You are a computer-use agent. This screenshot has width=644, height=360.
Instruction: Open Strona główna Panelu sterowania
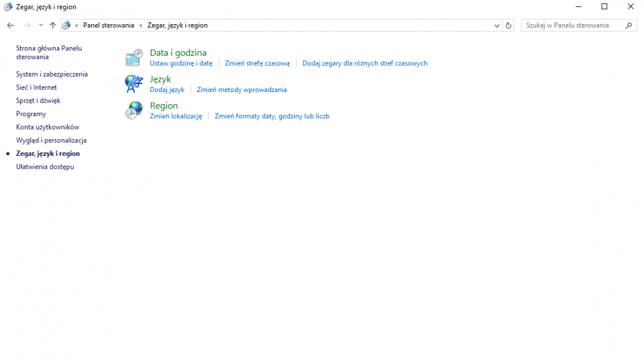pyautogui.click(x=49, y=52)
